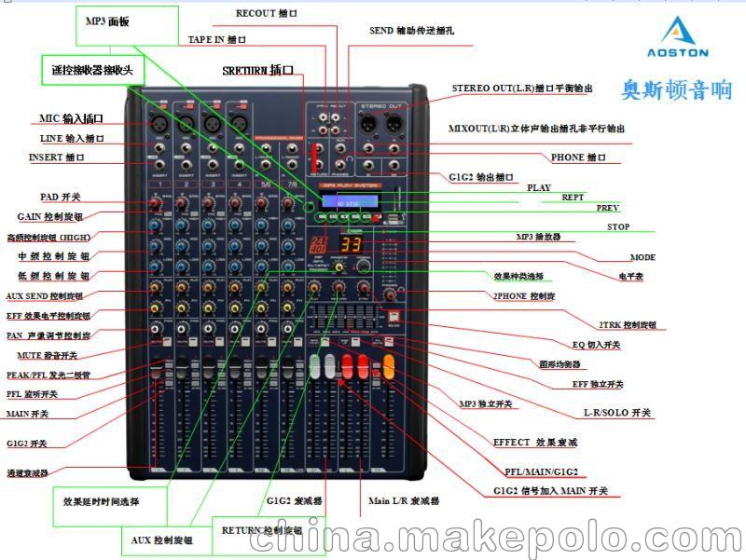Mute channel 5/6 with its MUTE button
746x560 pixels.
(272, 342)
